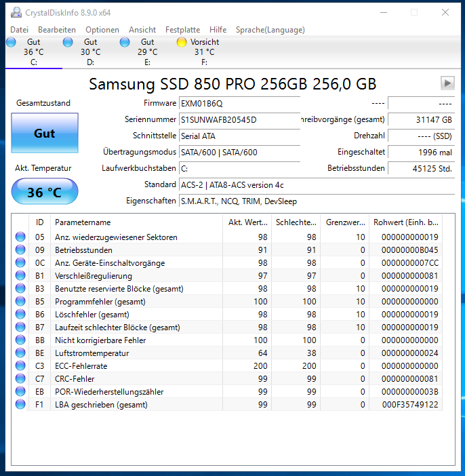Click the CrystalDiskInfo app icon in title bar
Image resolution: width=465 pixels, height=476 pixels.
(x=16, y=12)
